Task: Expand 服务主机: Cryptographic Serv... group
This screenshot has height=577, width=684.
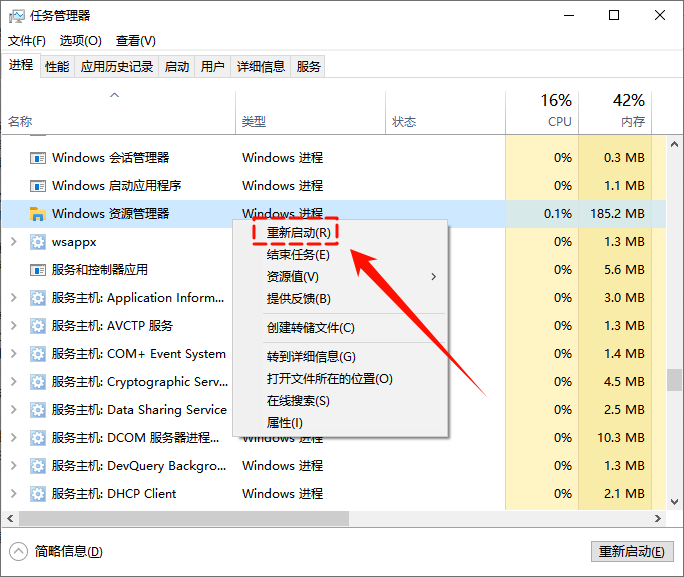Action: (x=14, y=382)
